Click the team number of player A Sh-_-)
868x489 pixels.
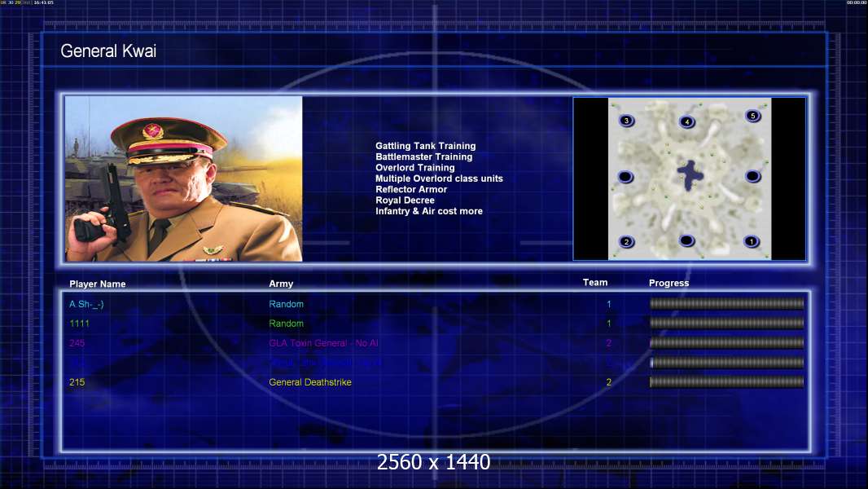pyautogui.click(x=609, y=304)
